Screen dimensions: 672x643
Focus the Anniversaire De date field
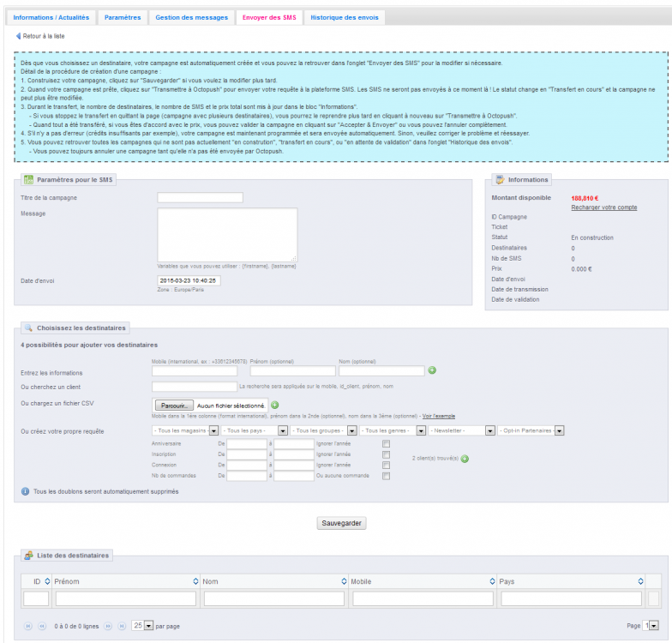[247, 444]
